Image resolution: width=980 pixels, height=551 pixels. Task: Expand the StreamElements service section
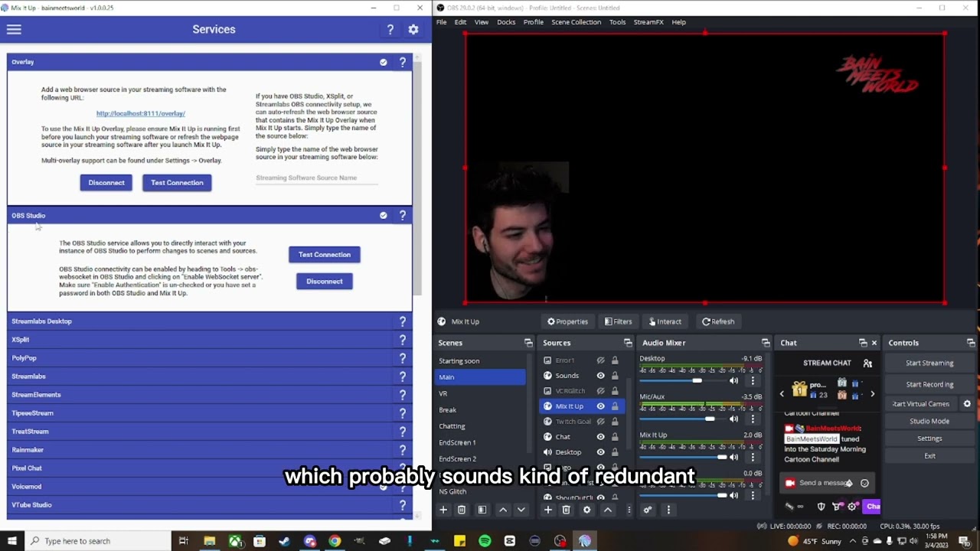(x=210, y=395)
